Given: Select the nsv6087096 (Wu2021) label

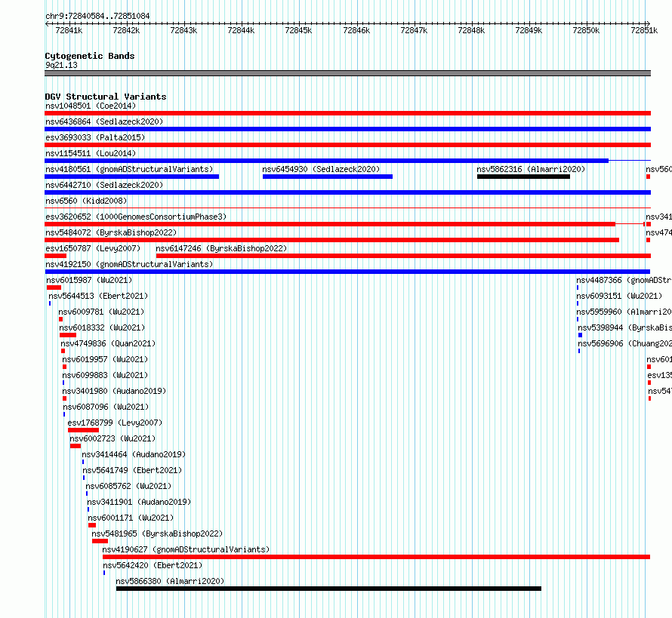Looking at the screenshot, I should (106, 407).
